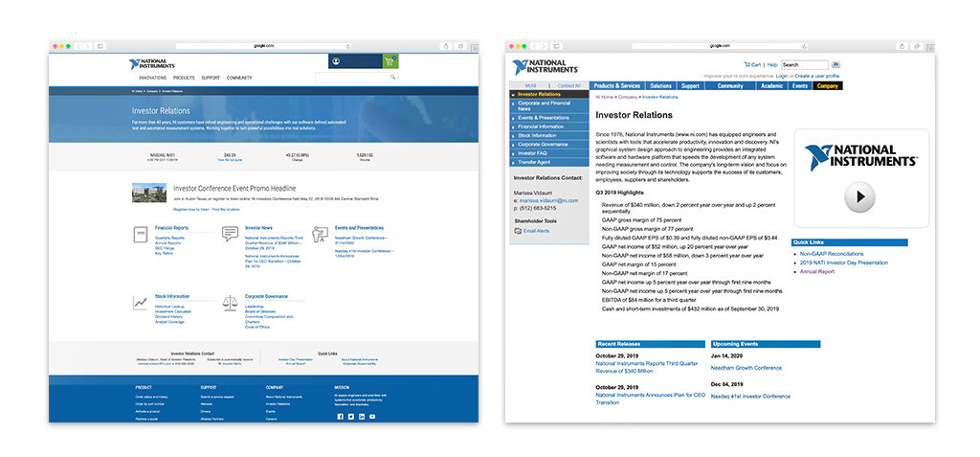The image size is (980, 457).
Task: Click the Login link in right window
Action: [x=781, y=76]
